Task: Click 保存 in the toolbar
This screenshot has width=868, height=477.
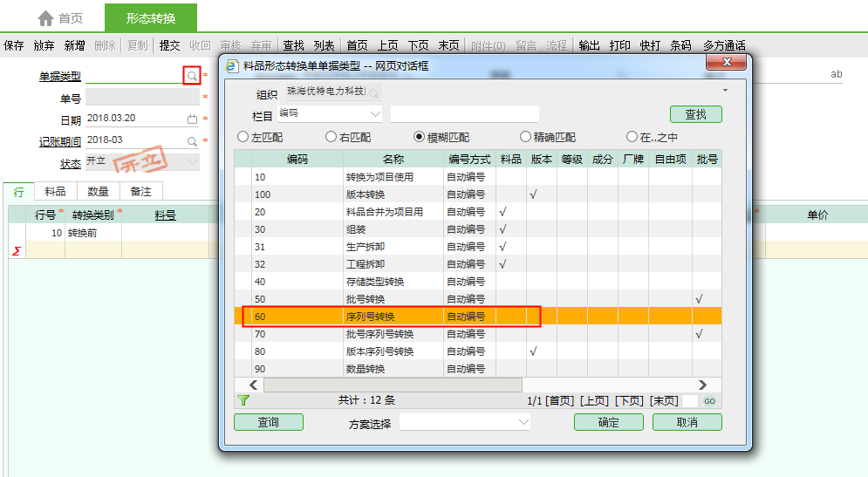Action: click(x=14, y=45)
